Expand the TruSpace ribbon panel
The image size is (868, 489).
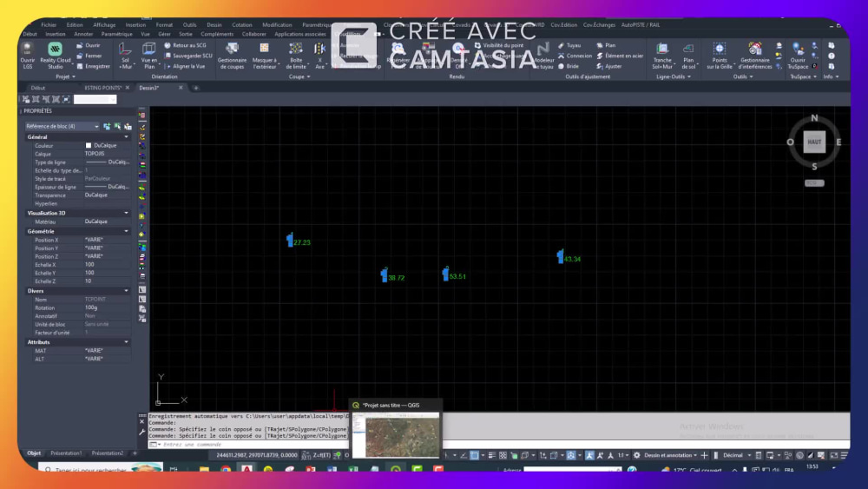tap(803, 77)
